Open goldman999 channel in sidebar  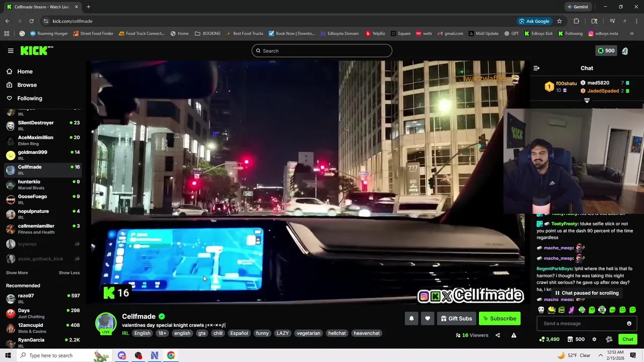click(42, 155)
